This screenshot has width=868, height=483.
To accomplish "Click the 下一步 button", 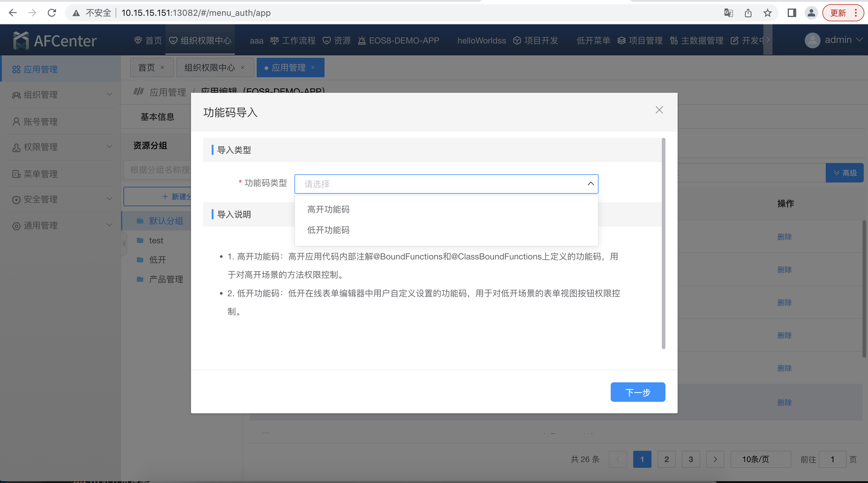I will [637, 392].
